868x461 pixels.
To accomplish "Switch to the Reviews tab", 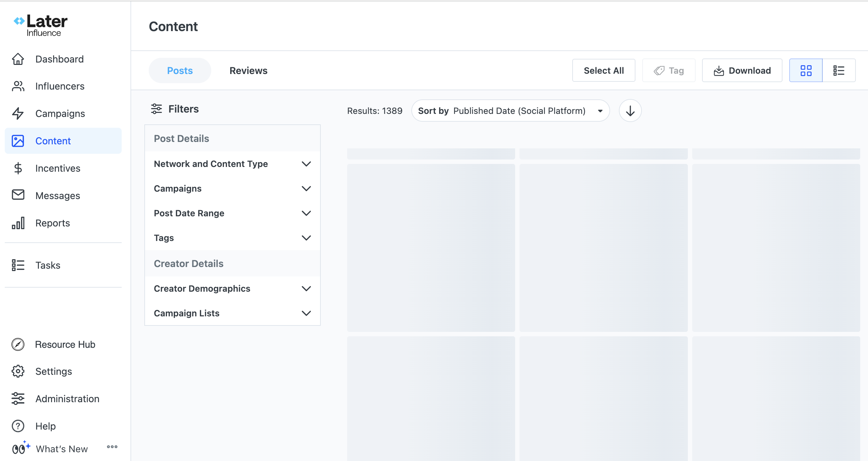I will click(x=248, y=71).
